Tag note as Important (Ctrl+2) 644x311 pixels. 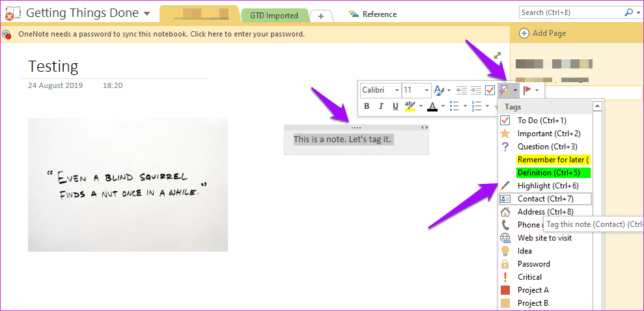click(545, 134)
